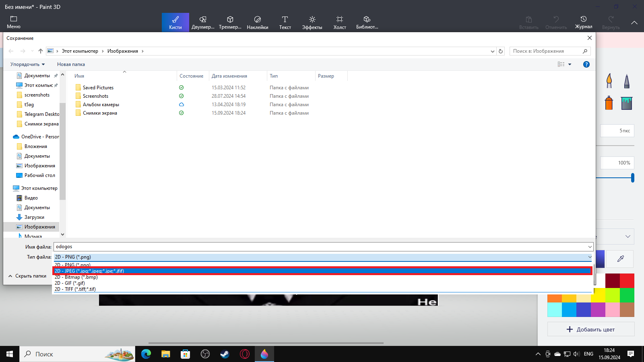
Task: Open the Наклейки stickers tool
Action: (258, 22)
